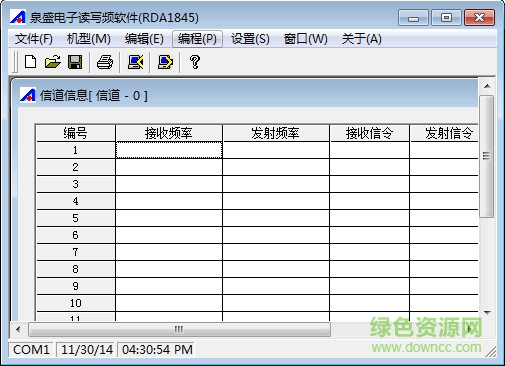Viewport: 505px width, 366px height.
Task: Open the 机型(M) menu
Action: tap(88, 39)
